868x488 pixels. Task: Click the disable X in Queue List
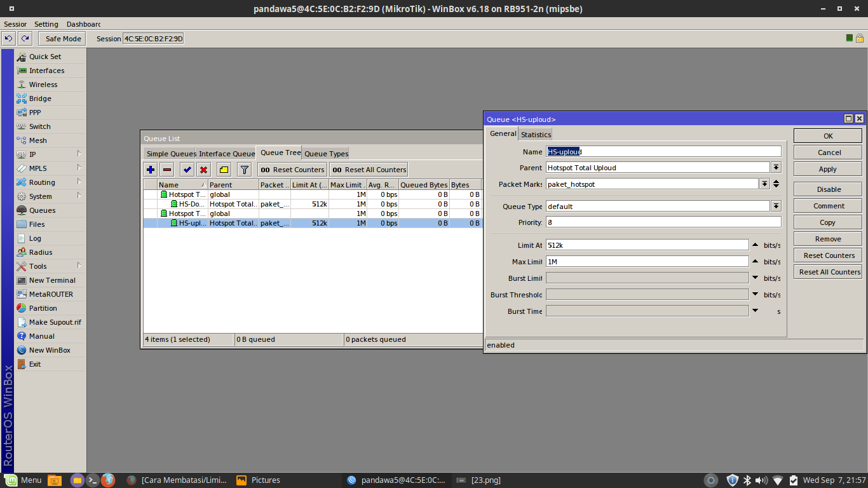[203, 170]
